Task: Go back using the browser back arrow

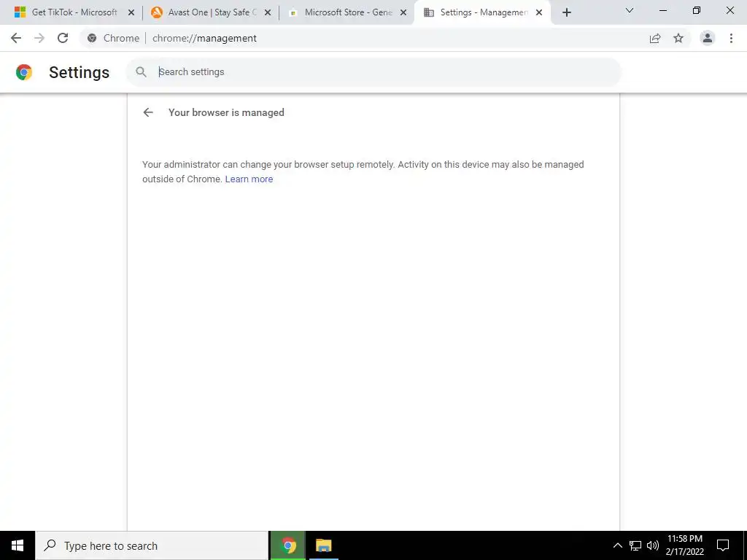Action: click(x=16, y=38)
